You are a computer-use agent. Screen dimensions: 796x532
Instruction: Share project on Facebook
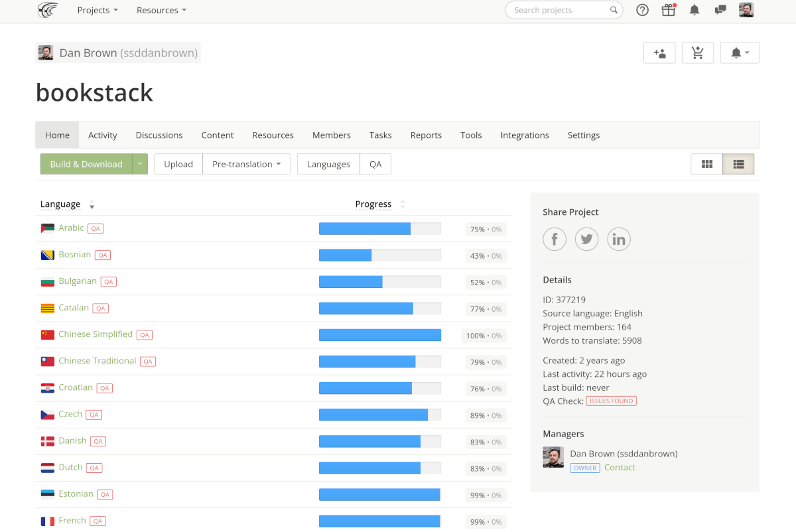(555, 239)
